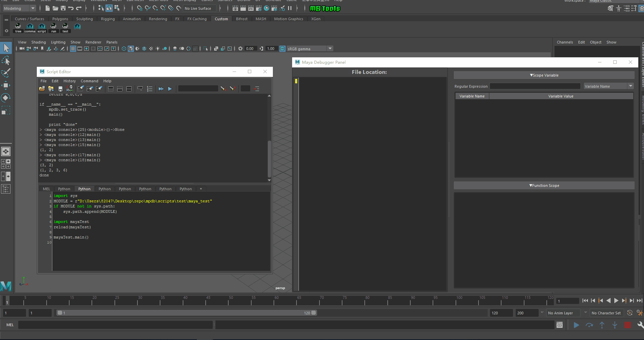This screenshot has height=340, width=644.
Task: Click Save Script to Shelf icon
Action: coord(70,89)
